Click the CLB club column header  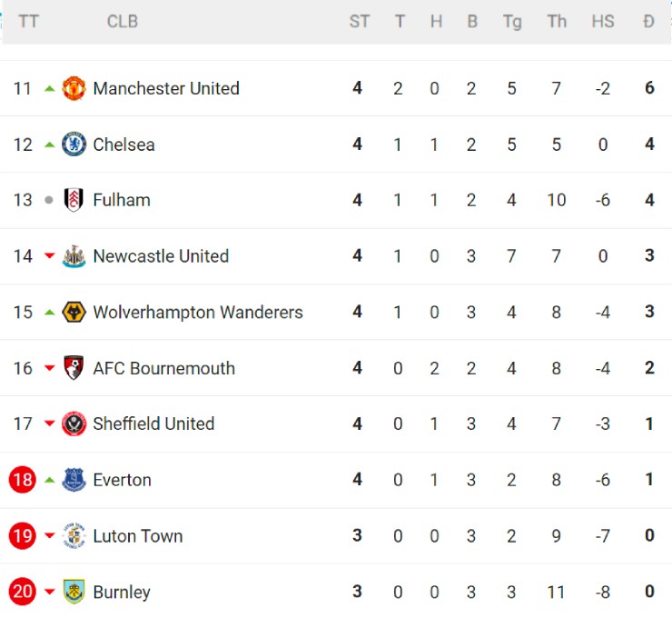123,21
